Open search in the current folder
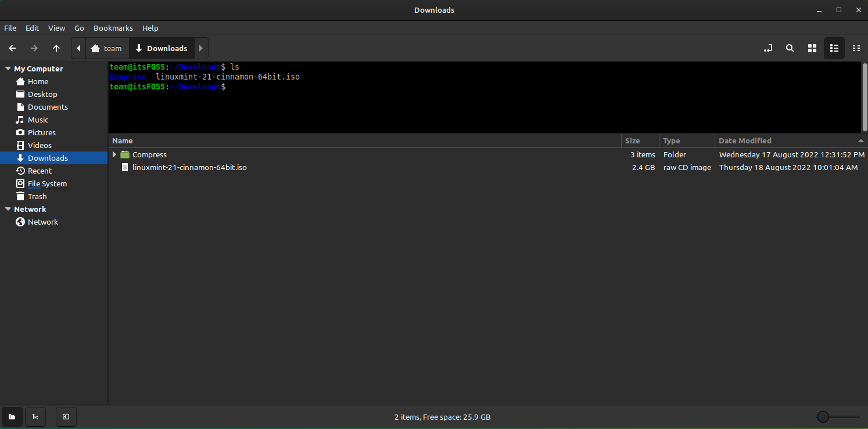This screenshot has height=429, width=868. [790, 48]
